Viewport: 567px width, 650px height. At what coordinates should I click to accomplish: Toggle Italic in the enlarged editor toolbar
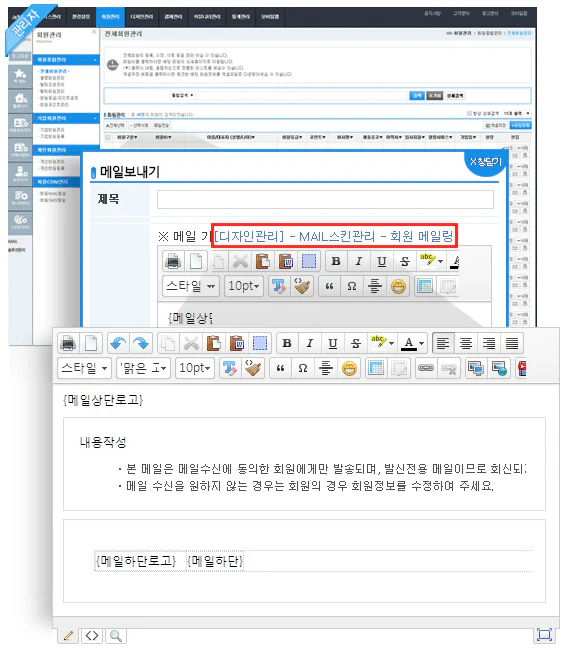click(x=310, y=343)
